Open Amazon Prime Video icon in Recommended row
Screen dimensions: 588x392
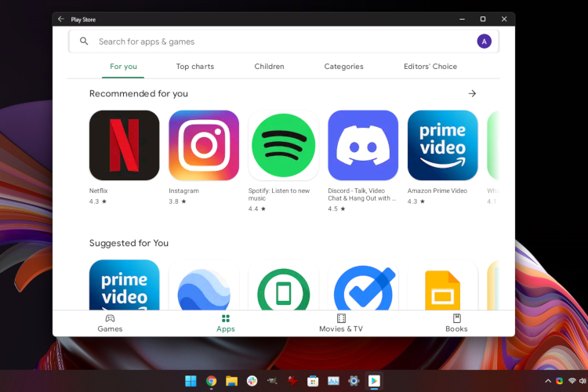(442, 145)
